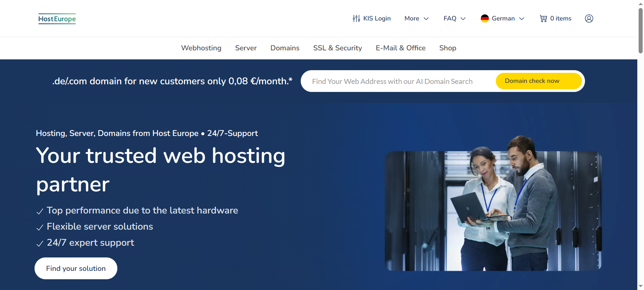Click the German flag icon
The height and width of the screenshot is (290, 644).
coord(484,18)
